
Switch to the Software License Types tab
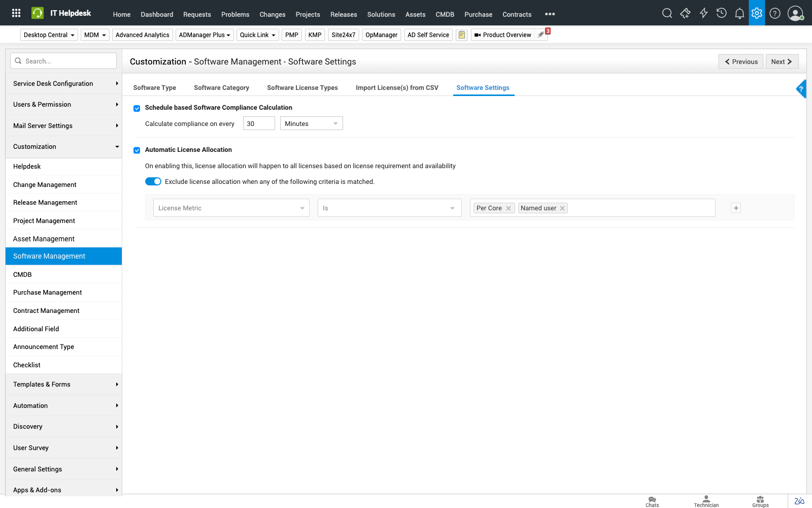[x=302, y=88]
